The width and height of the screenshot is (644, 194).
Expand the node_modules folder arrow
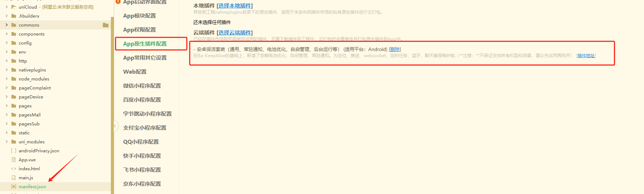point(6,79)
